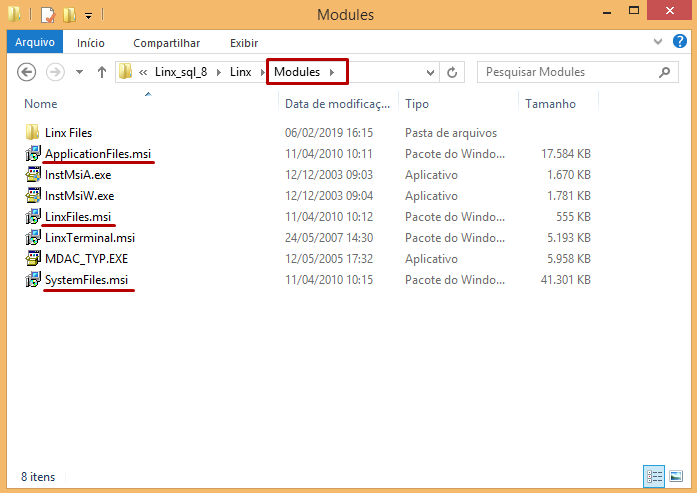Click the 41.301 KB size value
This screenshot has width=697, height=493.
pyautogui.click(x=565, y=280)
